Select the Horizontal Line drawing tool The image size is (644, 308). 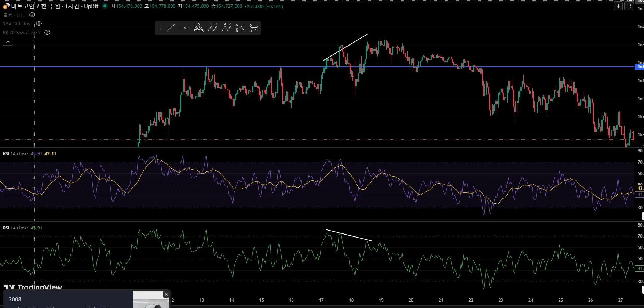184,28
